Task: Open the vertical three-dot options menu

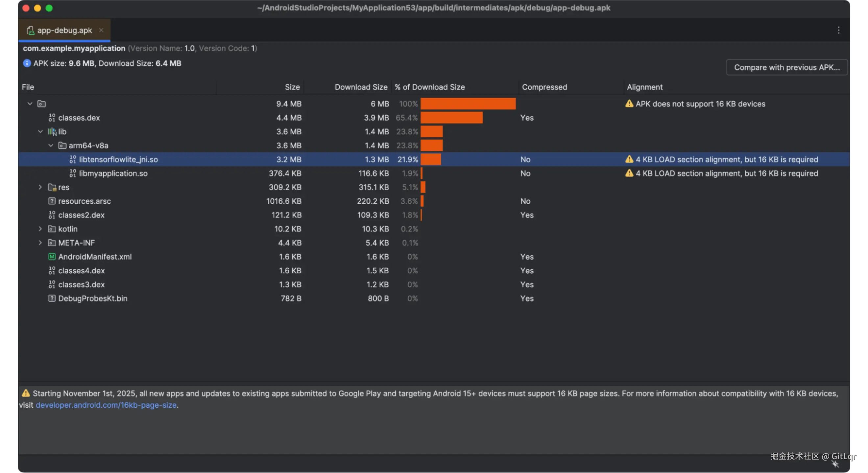Action: click(x=838, y=30)
